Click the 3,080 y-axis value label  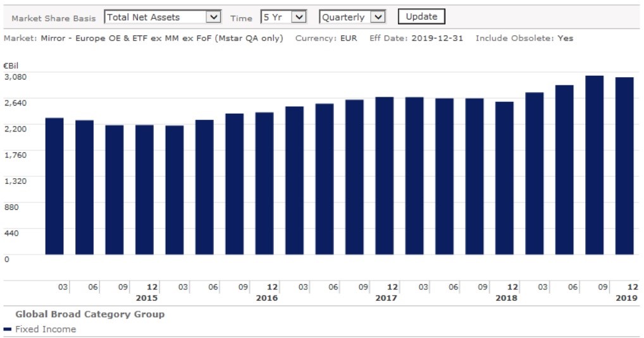15,76
